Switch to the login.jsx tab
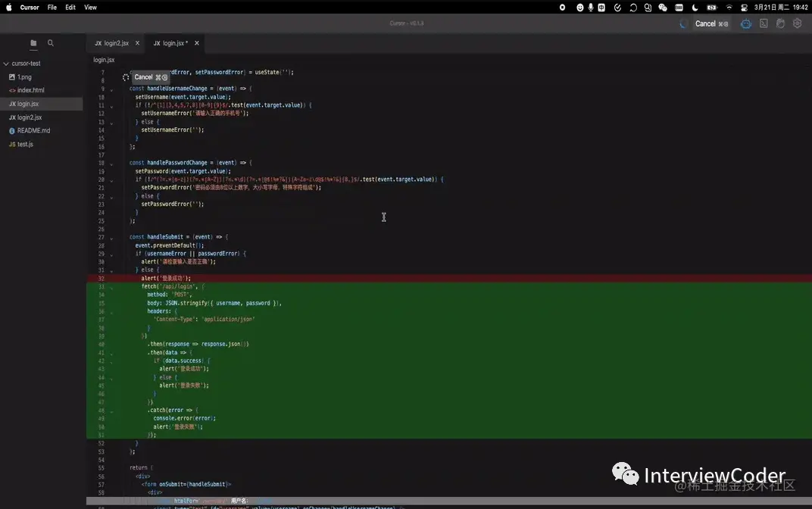This screenshot has height=509, width=812. [175, 43]
